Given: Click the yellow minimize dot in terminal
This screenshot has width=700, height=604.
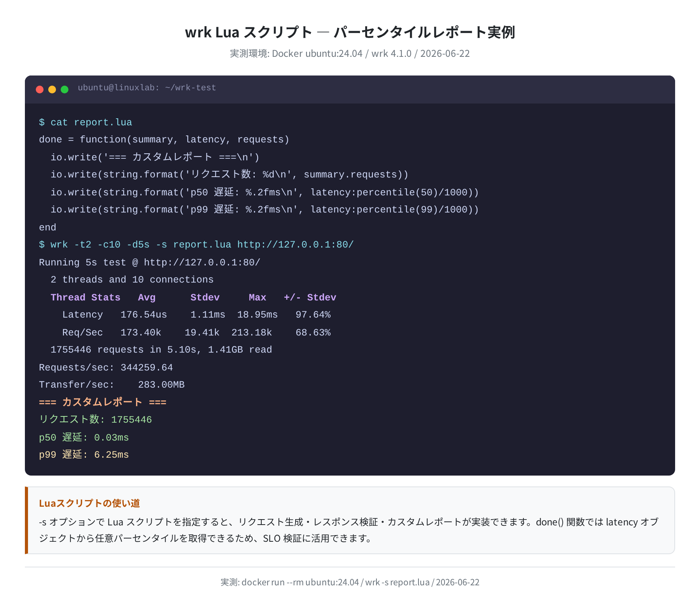Looking at the screenshot, I should click(52, 90).
